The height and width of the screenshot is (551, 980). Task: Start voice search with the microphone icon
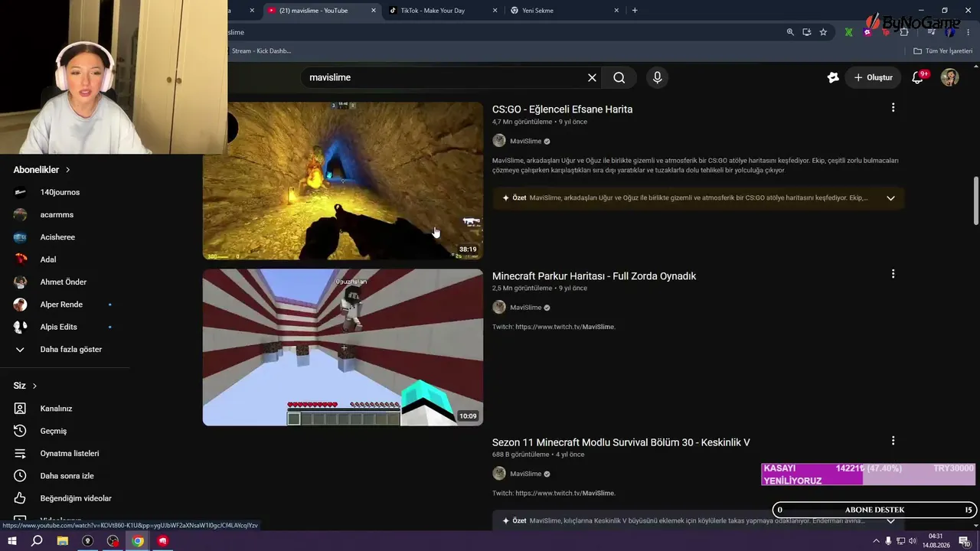tap(657, 77)
